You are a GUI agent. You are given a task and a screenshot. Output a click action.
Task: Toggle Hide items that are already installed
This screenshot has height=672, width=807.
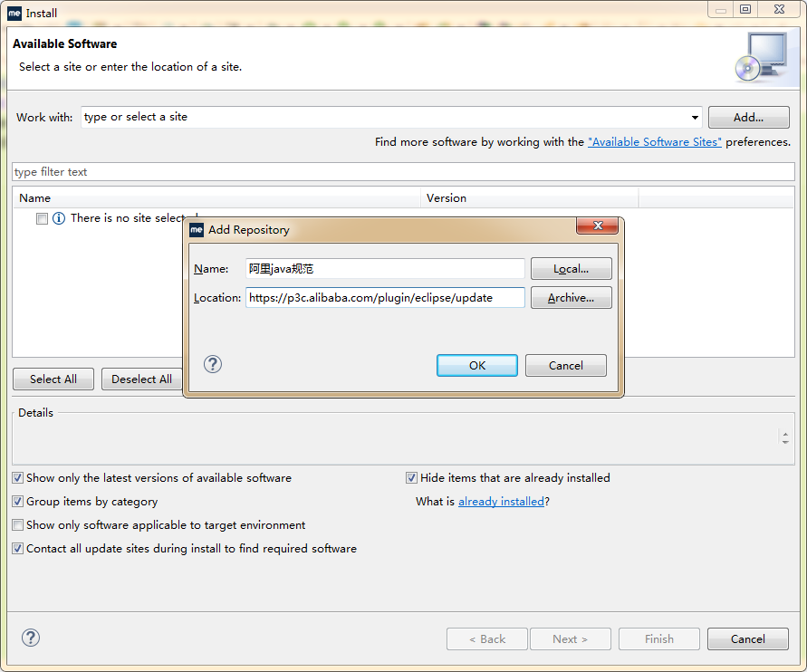[x=411, y=478]
